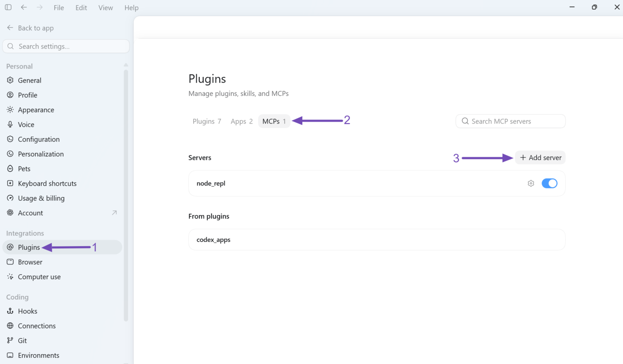Viewport: 623px width, 364px height.
Task: Focus the Search MCP servers field
Action: pyautogui.click(x=510, y=121)
